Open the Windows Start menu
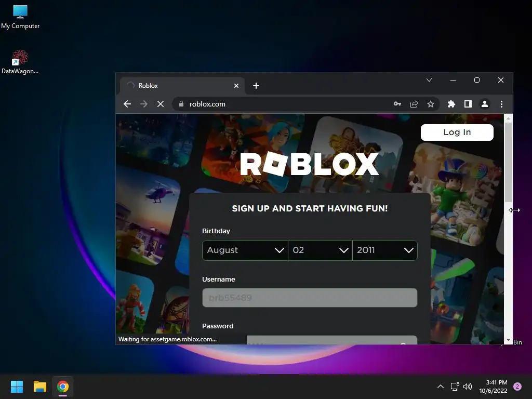The image size is (532, 399). (17, 387)
